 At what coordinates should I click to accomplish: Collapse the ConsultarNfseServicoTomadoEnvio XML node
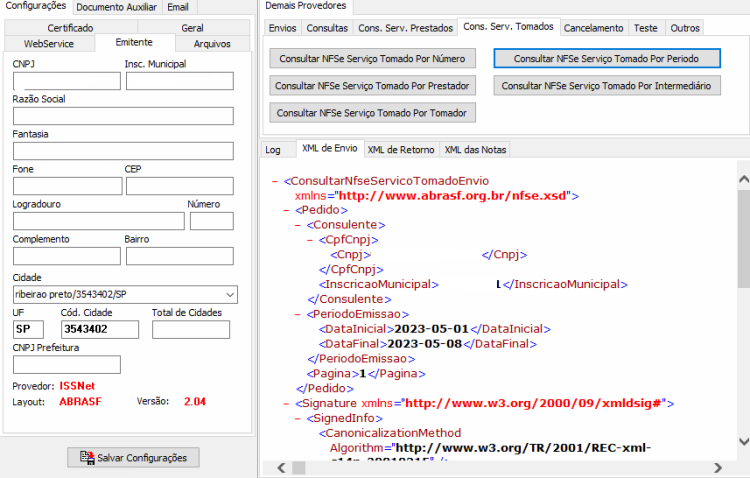pos(275,181)
